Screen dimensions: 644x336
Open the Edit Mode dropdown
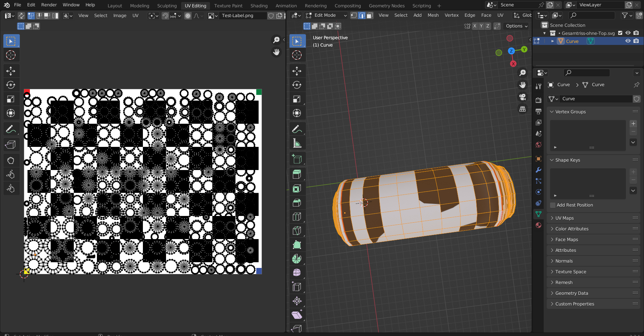(x=326, y=15)
